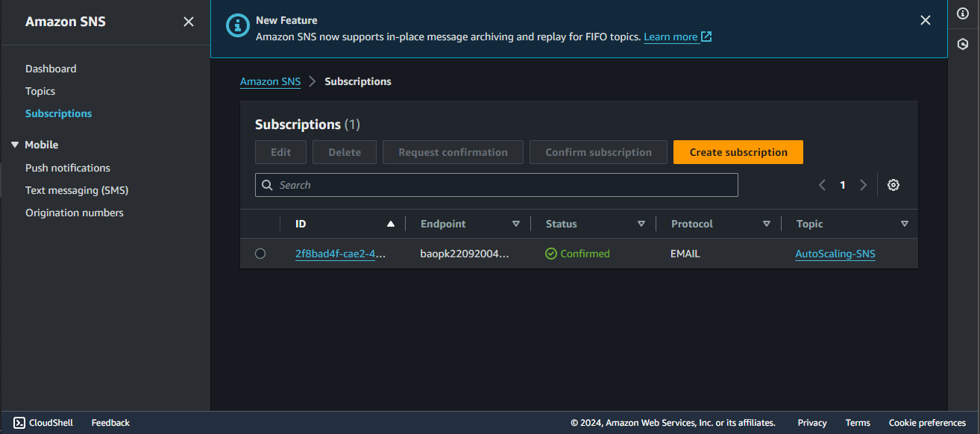Open Dashboard in sidebar
The width and height of the screenshot is (980, 434).
pos(51,69)
